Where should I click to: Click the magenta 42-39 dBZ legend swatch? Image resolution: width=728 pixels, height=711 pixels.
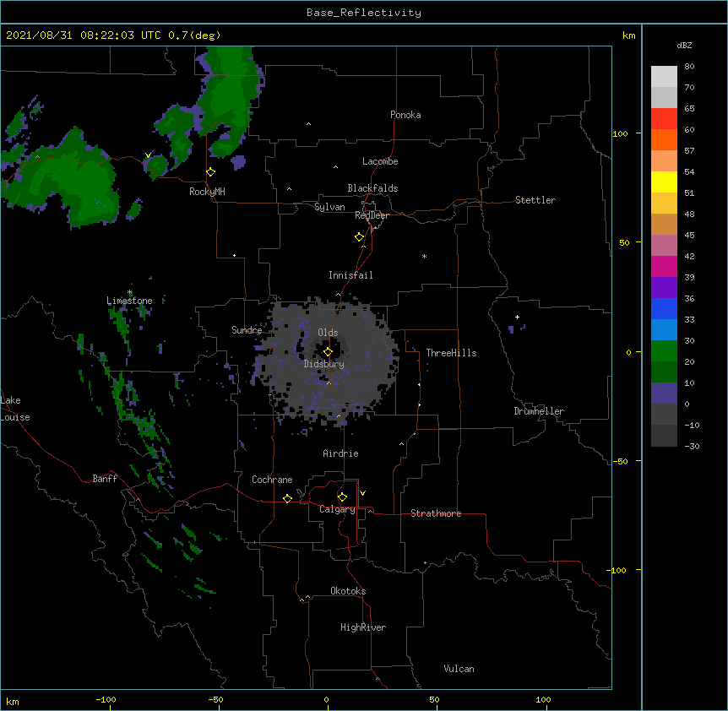(664, 267)
